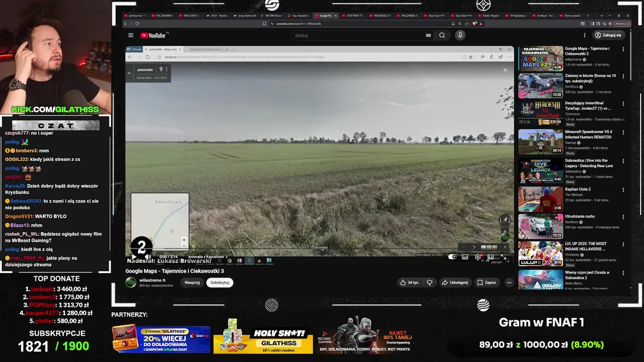Open Kapitan Ciota 2 video thumbnail

[540, 199]
